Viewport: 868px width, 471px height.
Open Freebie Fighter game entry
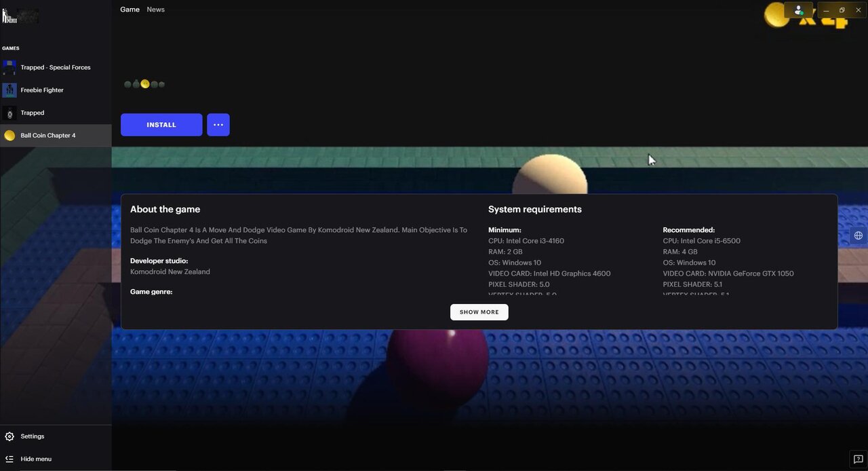56,90
